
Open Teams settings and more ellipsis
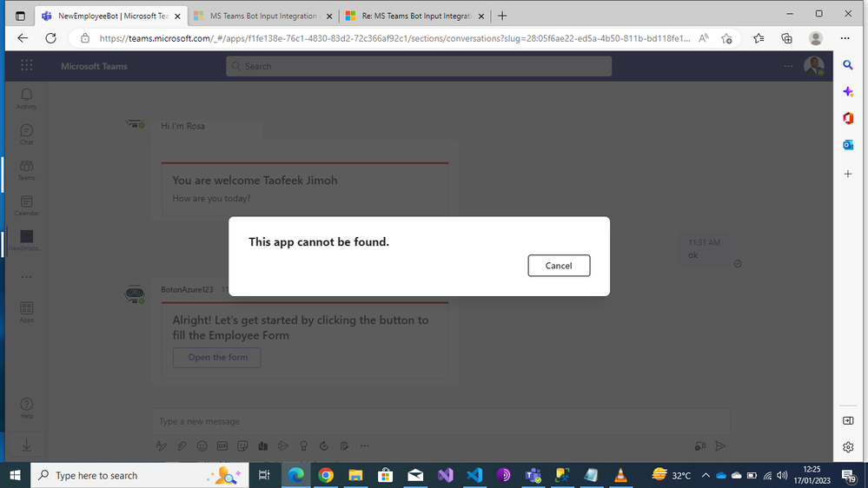point(788,66)
